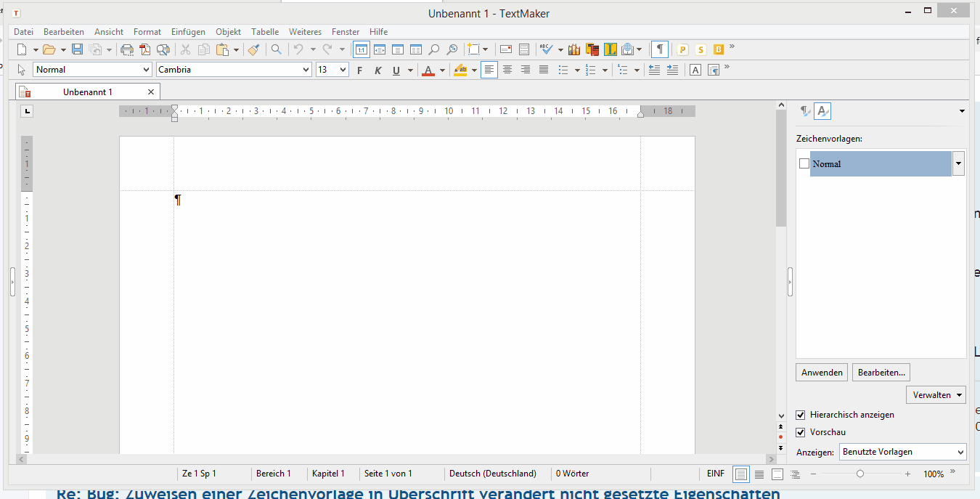
Task: Open the Format menu
Action: 147,32
